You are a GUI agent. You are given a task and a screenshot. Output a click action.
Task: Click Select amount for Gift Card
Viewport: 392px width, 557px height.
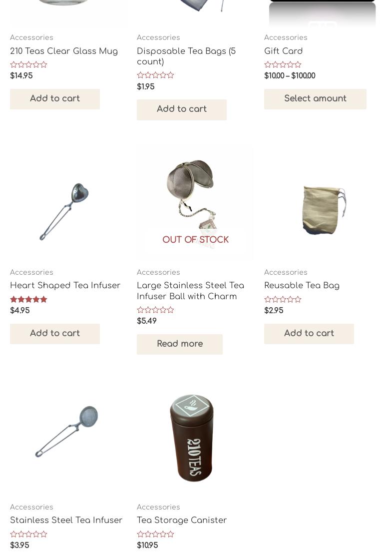tap(315, 99)
